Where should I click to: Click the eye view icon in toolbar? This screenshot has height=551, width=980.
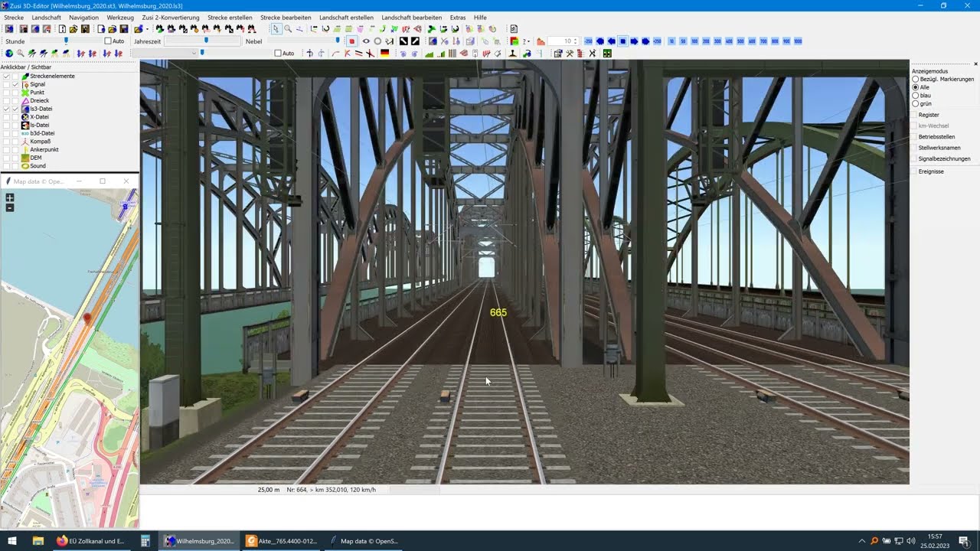(366, 41)
